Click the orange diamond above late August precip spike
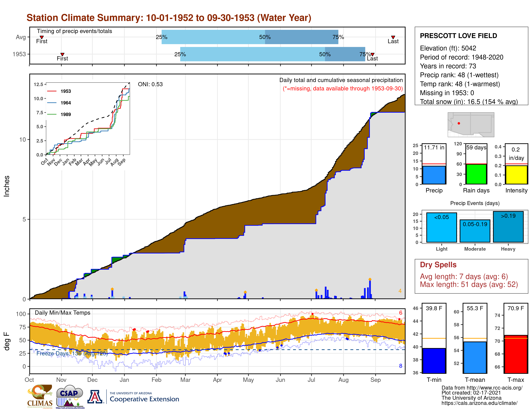The height and width of the screenshot is (411, 532). point(370,279)
